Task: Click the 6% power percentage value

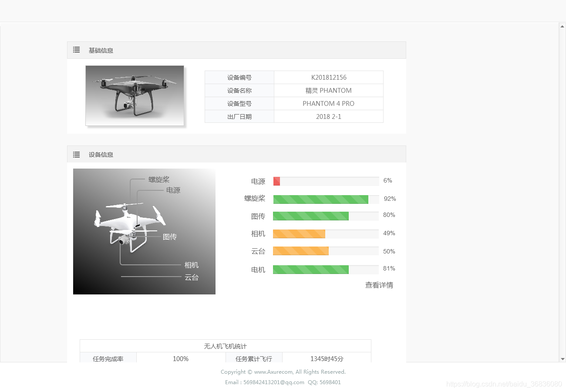Action: tap(388, 180)
